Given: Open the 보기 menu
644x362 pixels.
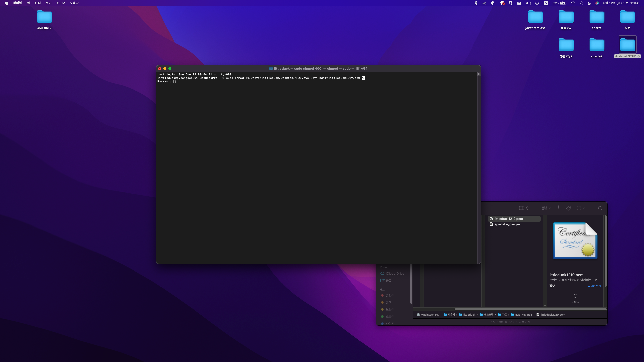Looking at the screenshot, I should (49, 3).
